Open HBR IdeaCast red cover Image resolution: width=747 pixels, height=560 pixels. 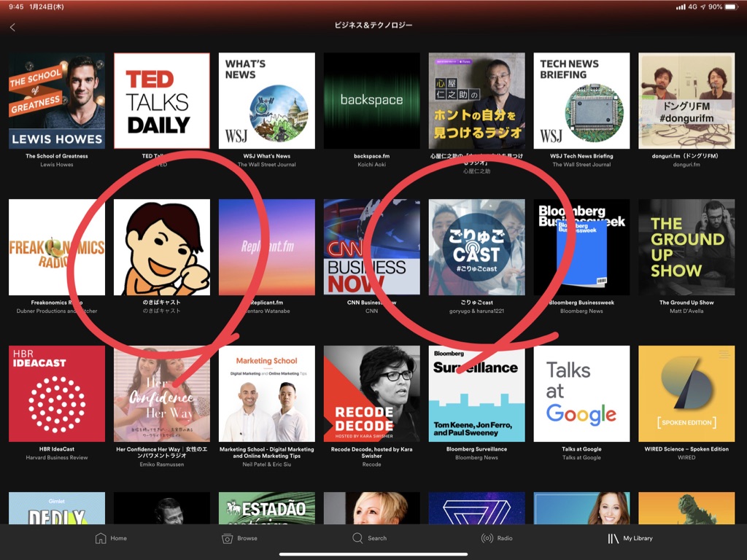click(57, 394)
